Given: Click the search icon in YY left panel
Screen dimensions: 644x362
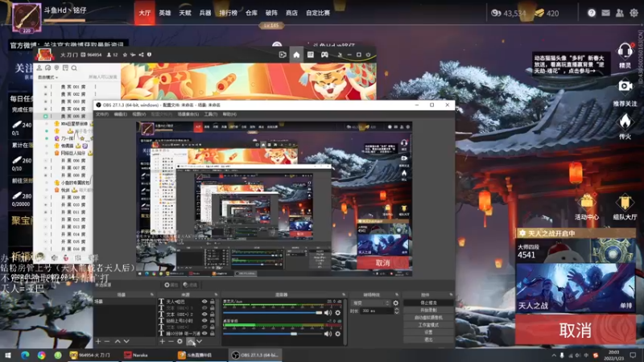Looking at the screenshot, I should 74,68.
